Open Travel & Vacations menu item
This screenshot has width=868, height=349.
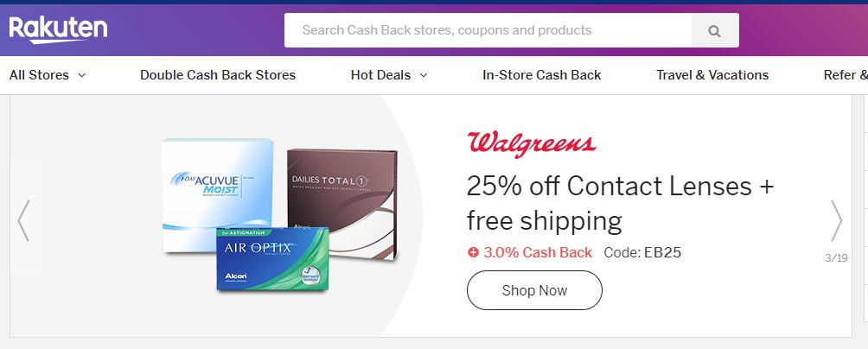tap(712, 75)
